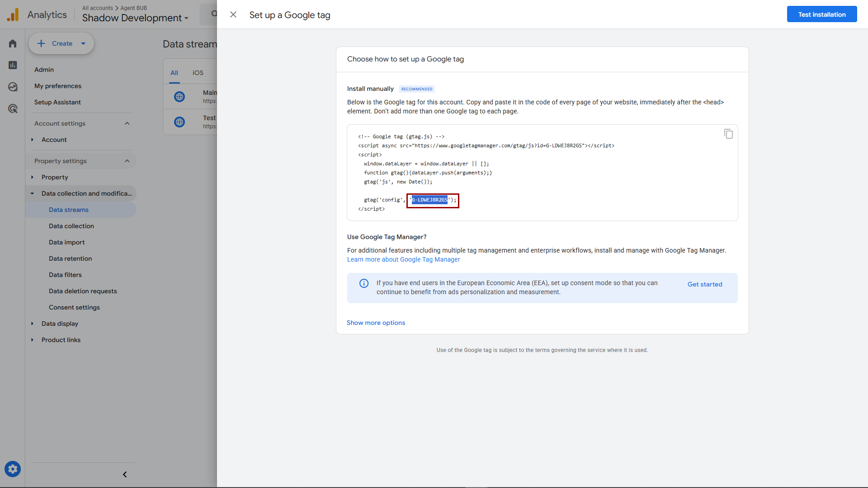
Task: Collapse sidebar with the left chevron icon
Action: point(125,474)
